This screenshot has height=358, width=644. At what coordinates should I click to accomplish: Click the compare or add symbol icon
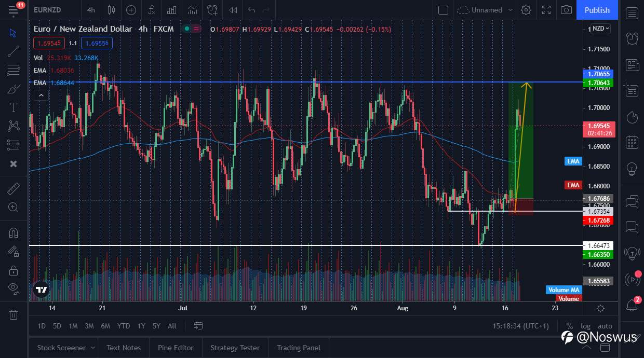coord(131,10)
